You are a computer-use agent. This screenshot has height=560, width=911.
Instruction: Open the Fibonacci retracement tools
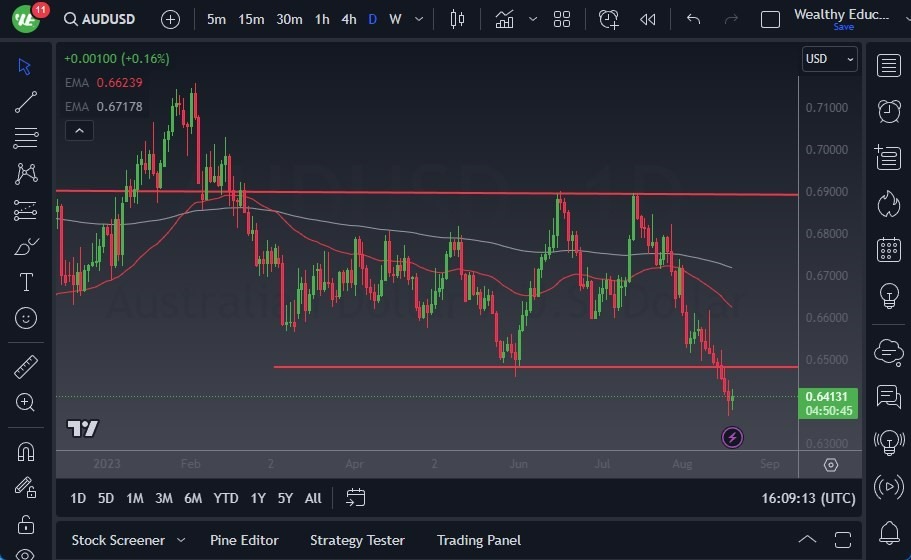pyautogui.click(x=26, y=138)
